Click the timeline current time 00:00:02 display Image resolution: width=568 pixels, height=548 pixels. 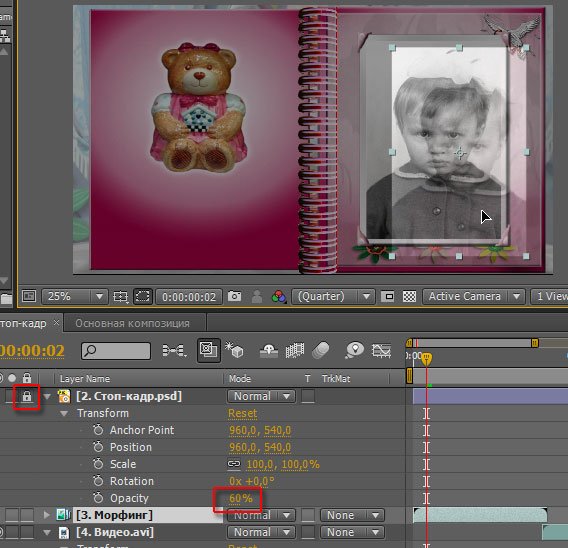(32, 351)
